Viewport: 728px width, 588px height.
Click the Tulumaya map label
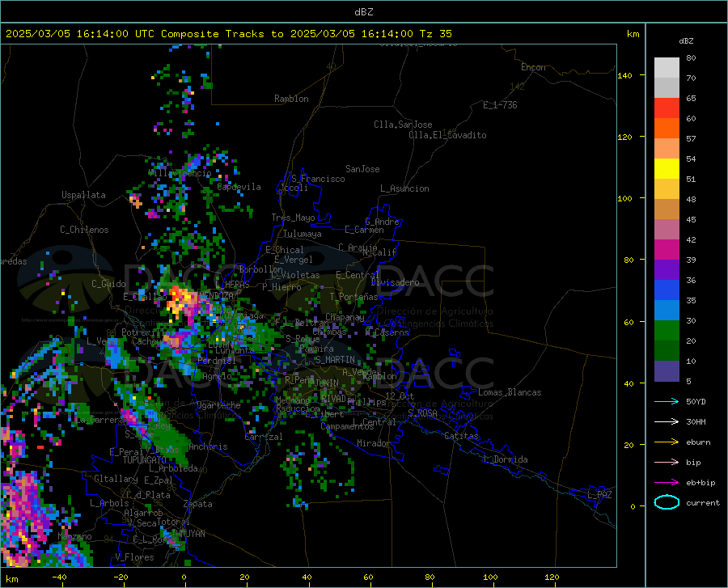(303, 234)
